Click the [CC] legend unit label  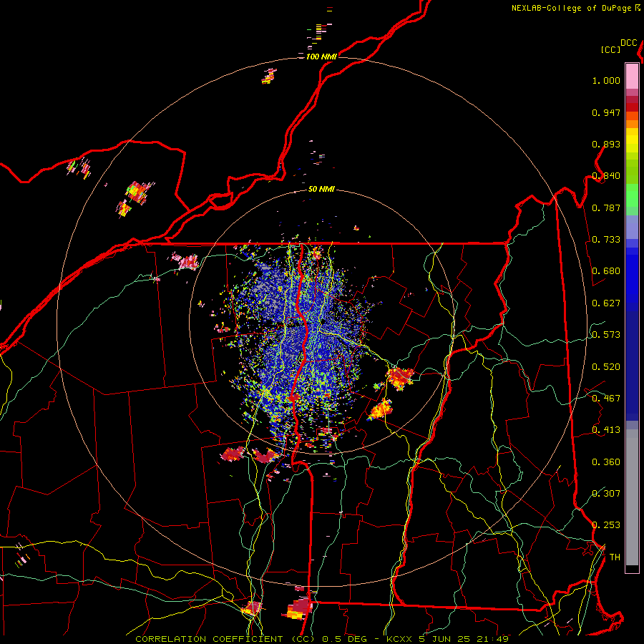coord(610,49)
